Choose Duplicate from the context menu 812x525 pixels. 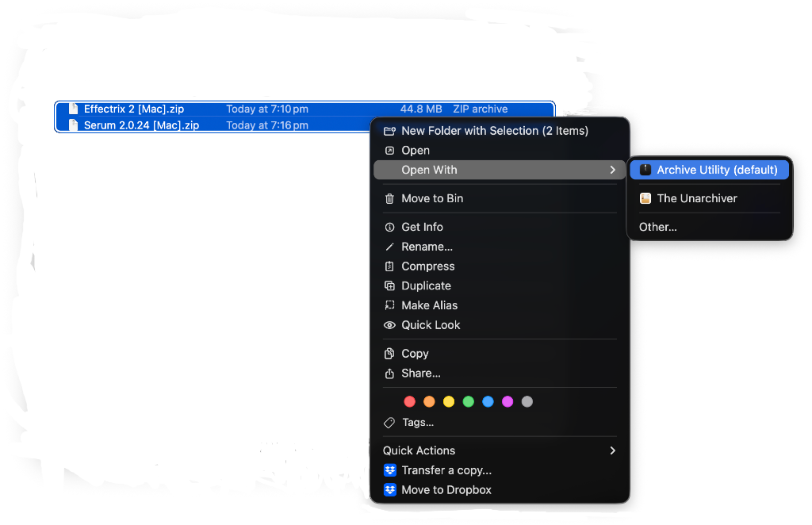tap(500, 285)
